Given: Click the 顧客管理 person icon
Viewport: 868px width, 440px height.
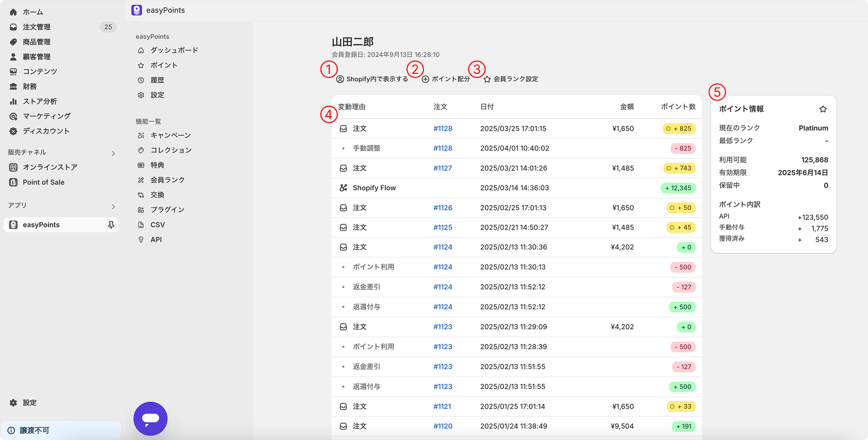Looking at the screenshot, I should click(13, 56).
